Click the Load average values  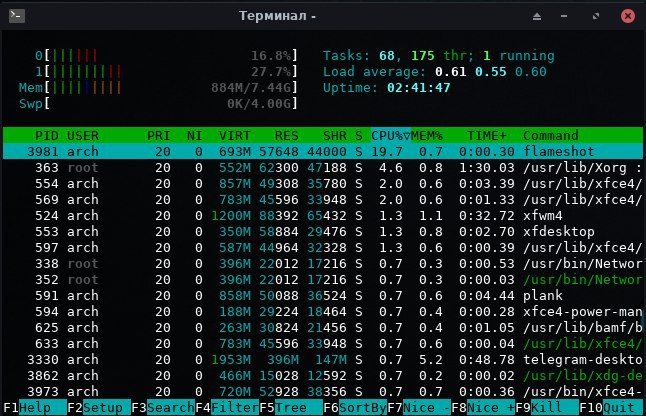point(491,72)
